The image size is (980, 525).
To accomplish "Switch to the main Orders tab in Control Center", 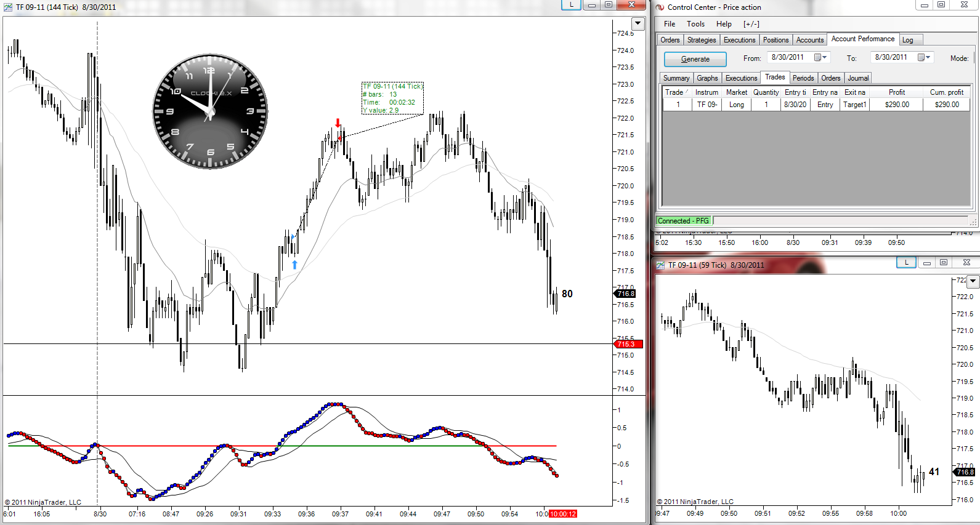I will (x=670, y=40).
